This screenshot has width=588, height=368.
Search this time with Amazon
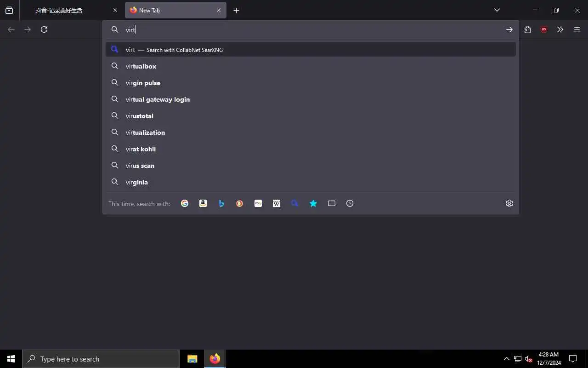(x=203, y=203)
